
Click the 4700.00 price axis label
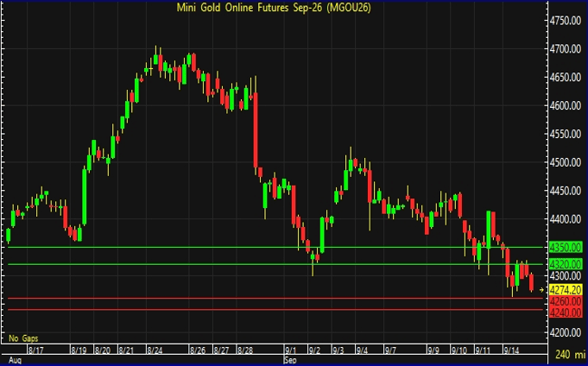[x=566, y=49]
